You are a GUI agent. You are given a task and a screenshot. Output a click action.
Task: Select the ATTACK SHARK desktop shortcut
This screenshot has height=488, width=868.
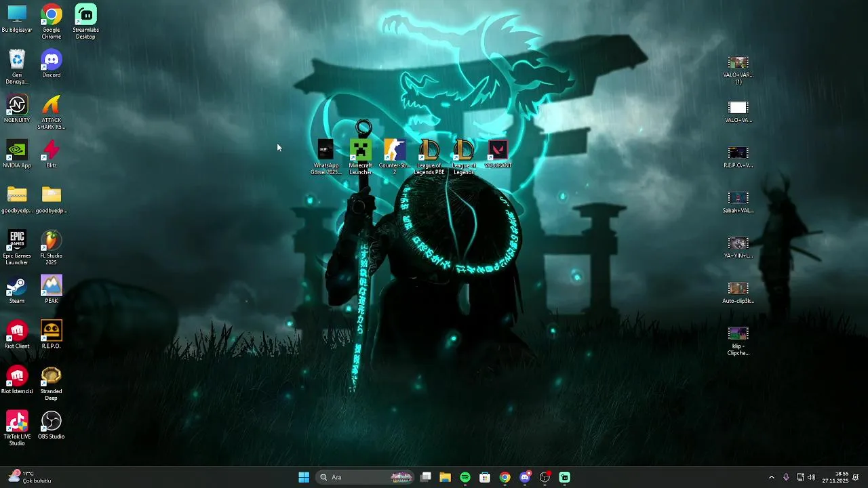click(52, 112)
